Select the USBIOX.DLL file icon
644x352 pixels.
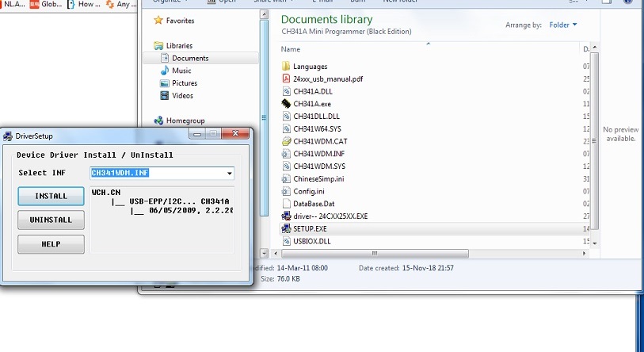coord(286,241)
